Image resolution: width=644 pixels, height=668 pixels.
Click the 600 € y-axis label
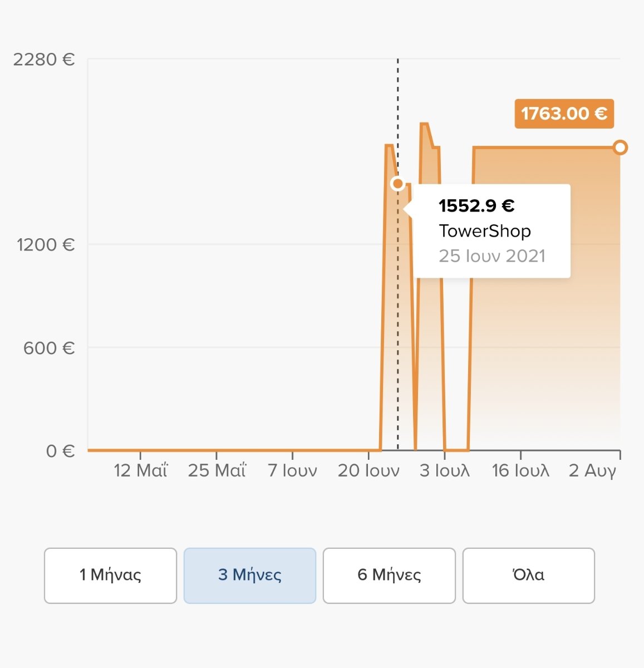click(x=49, y=348)
